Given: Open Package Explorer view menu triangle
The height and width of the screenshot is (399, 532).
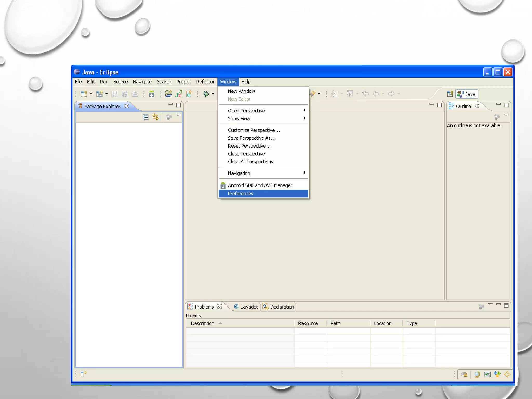Looking at the screenshot, I should click(x=178, y=115).
